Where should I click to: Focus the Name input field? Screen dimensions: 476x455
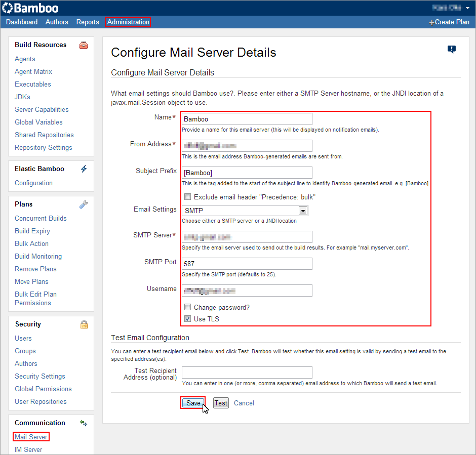pyautogui.click(x=247, y=119)
